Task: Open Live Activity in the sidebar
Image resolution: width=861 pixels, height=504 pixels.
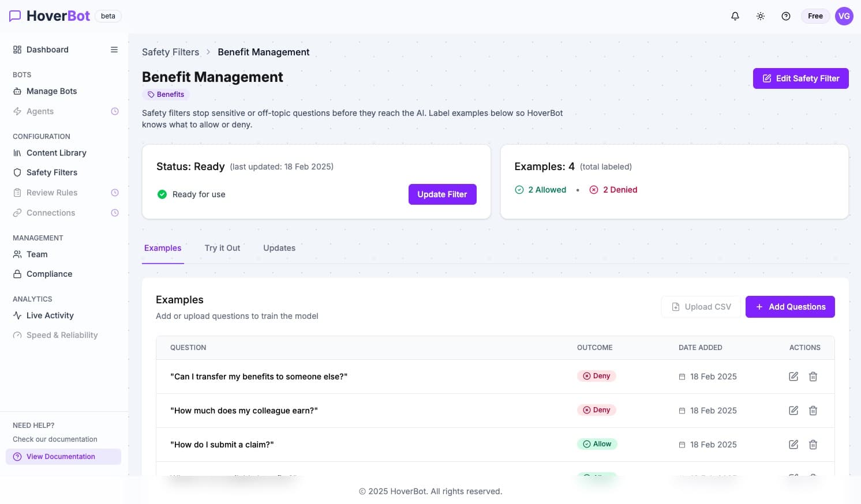Action: point(50,315)
